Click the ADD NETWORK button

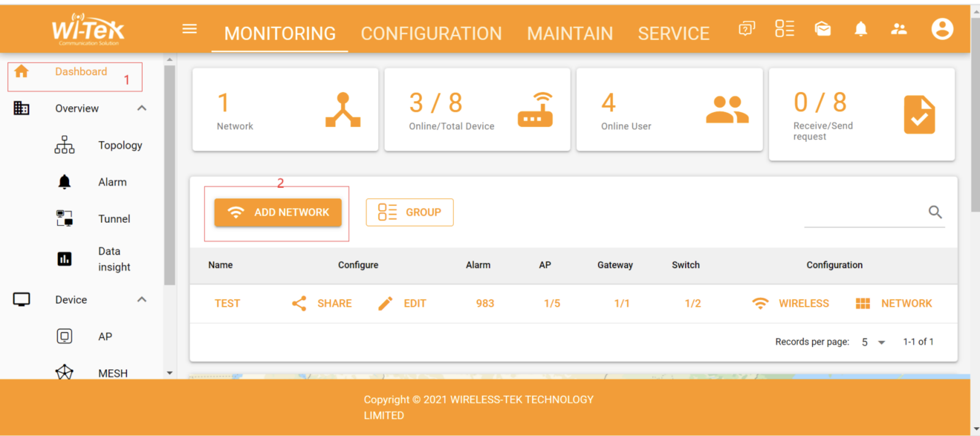[278, 212]
